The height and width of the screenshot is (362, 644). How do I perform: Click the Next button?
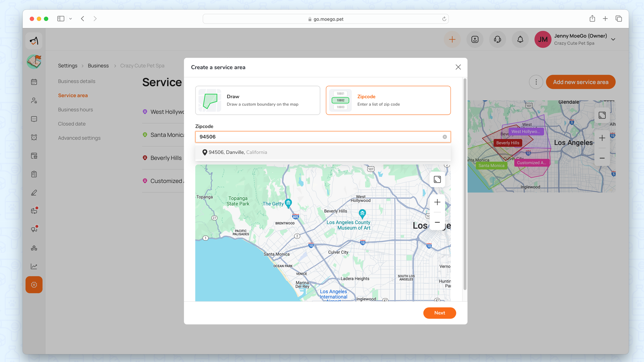click(x=439, y=313)
